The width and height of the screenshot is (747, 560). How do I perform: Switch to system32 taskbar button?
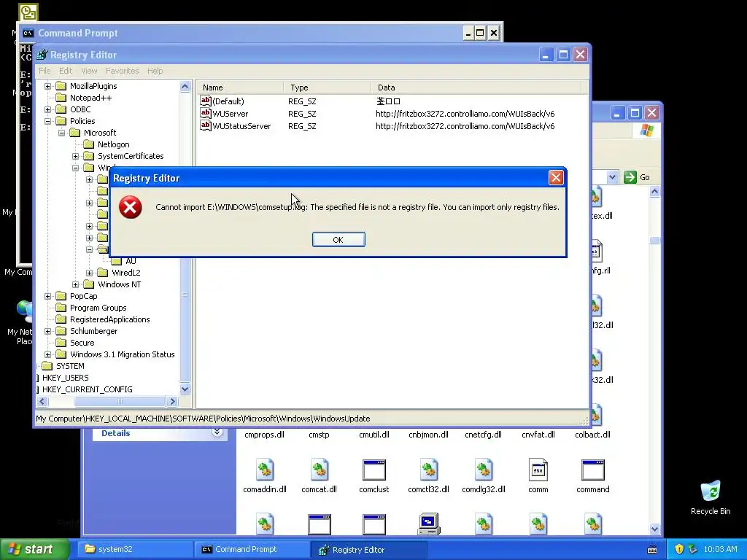tap(135, 549)
